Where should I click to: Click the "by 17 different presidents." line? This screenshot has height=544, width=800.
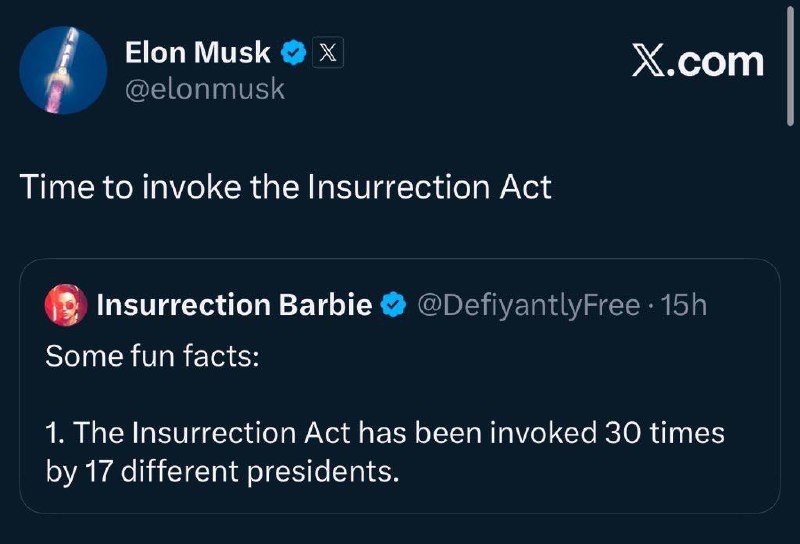222,470
